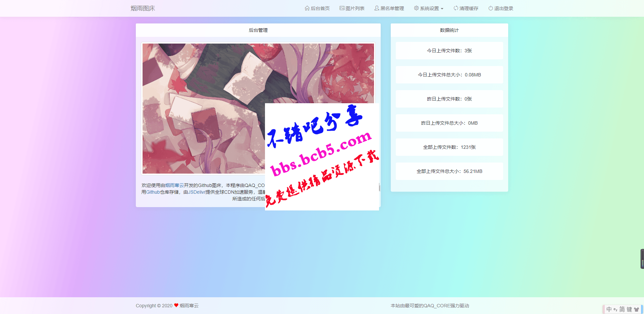Open the 后台首页 menu item
The height and width of the screenshot is (314, 644).
tap(317, 8)
